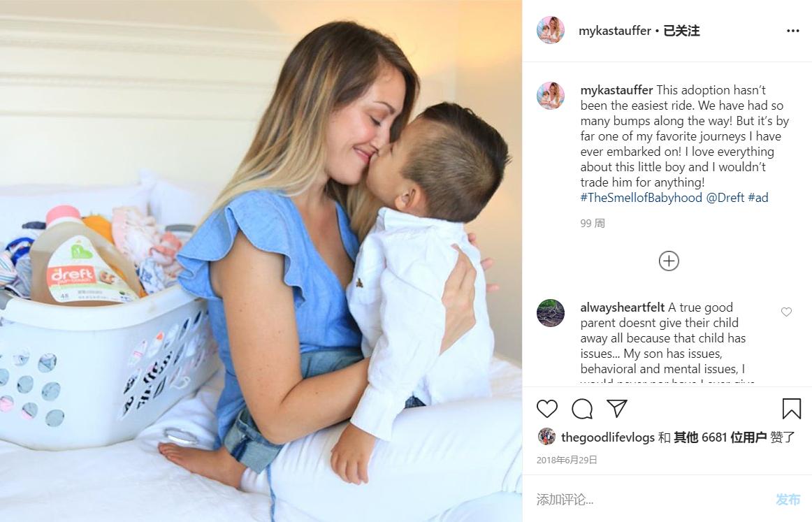Open mykastauffer profile picture in header
Viewport: 812px width, 522px height.
[x=551, y=30]
